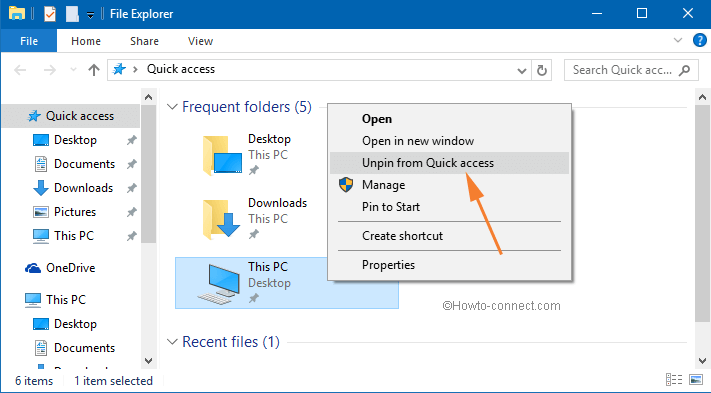The height and width of the screenshot is (393, 711).
Task: Select Documents under This PC in sidebar
Action: [84, 348]
